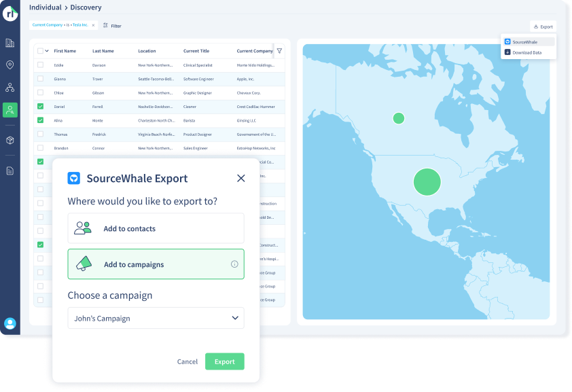Click the last name 'Gibson' cell

pyautogui.click(x=98, y=93)
